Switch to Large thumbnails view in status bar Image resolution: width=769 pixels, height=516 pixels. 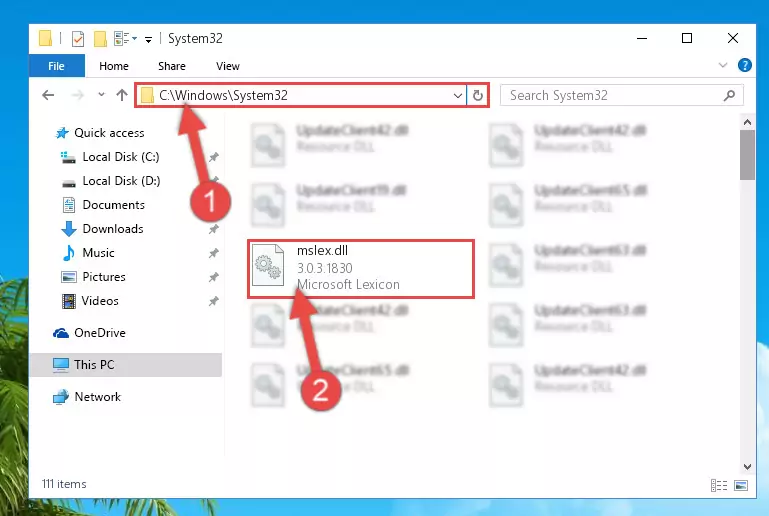tap(741, 485)
